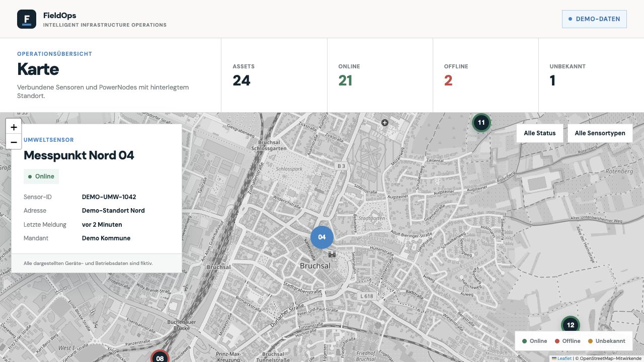Click the Bruchsal city label on map

pyautogui.click(x=315, y=265)
